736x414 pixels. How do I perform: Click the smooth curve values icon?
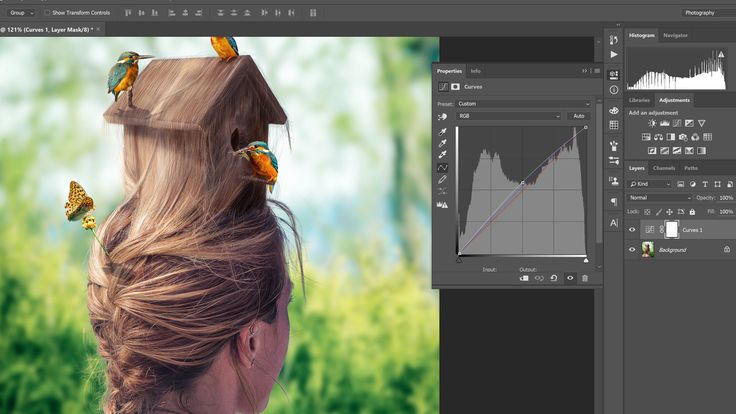pos(442,191)
